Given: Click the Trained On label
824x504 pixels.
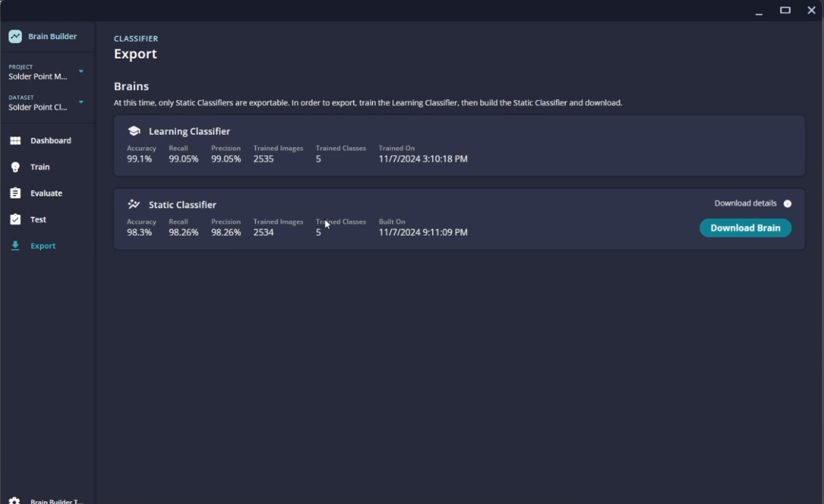Looking at the screenshot, I should pos(397,148).
